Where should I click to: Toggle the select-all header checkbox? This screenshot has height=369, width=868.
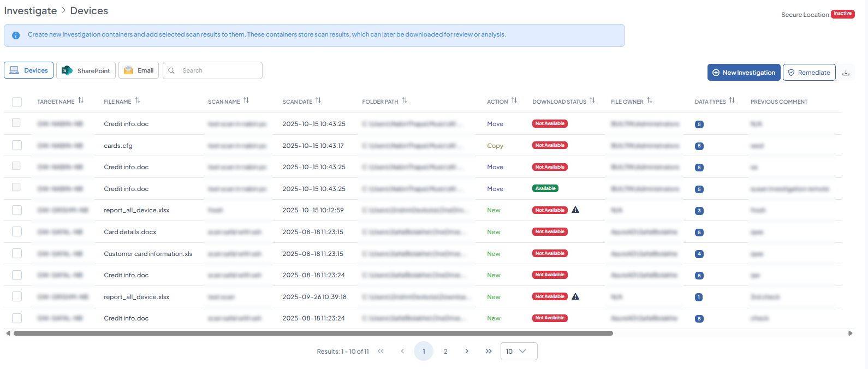click(17, 102)
